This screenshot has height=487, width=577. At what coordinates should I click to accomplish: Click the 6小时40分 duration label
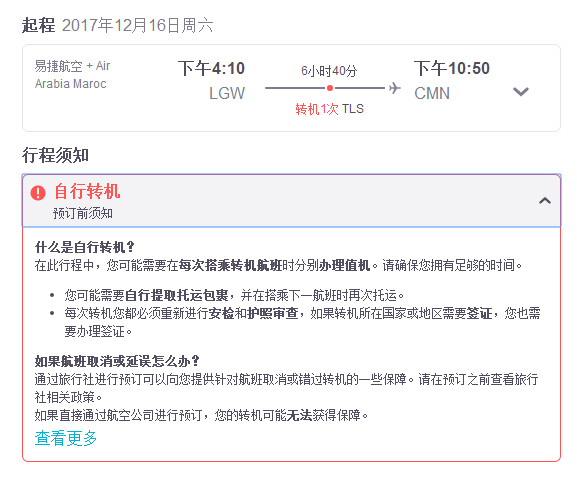(329, 71)
